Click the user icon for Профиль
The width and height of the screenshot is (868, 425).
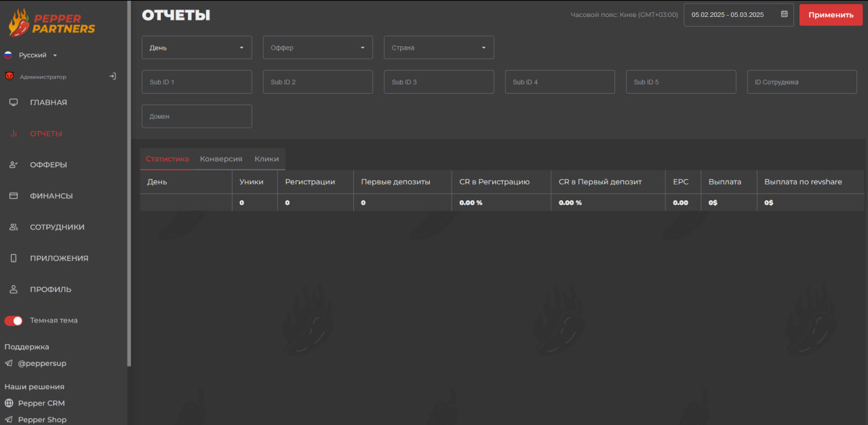14,290
